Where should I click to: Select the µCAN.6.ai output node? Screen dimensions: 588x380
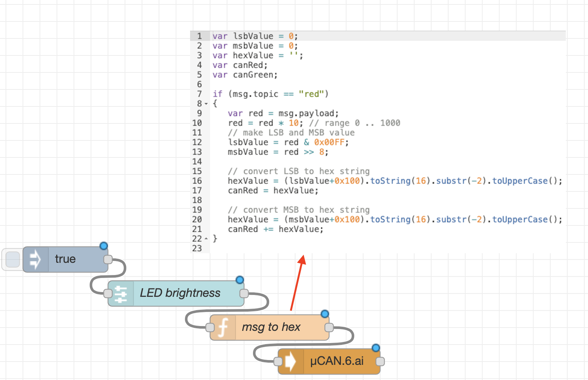coord(329,362)
